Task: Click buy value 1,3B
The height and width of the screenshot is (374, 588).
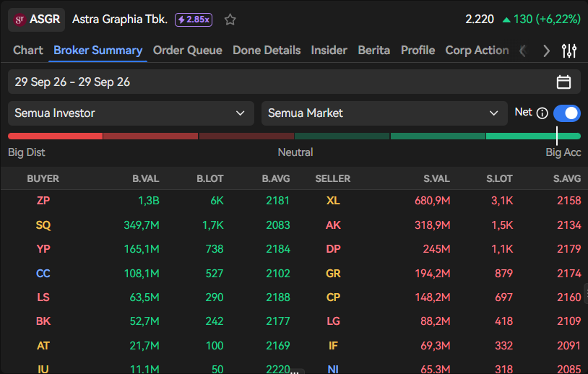Action: tap(149, 201)
